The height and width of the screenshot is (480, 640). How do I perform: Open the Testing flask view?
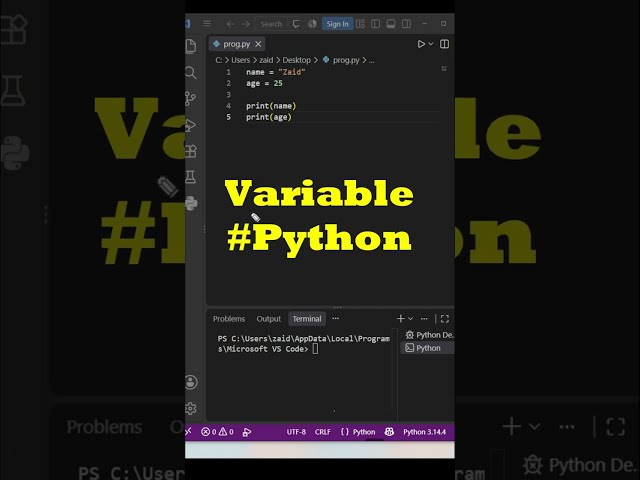191,177
